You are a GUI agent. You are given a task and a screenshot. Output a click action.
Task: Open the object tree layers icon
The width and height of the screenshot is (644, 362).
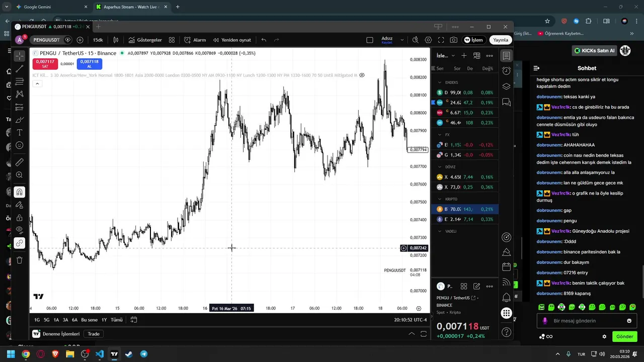coord(507,86)
